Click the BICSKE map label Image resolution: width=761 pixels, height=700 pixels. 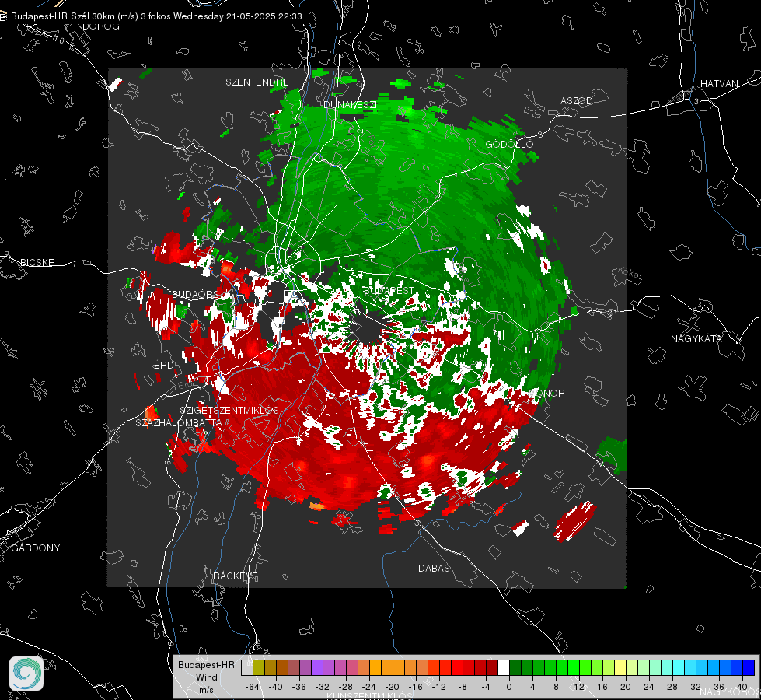tap(37, 262)
